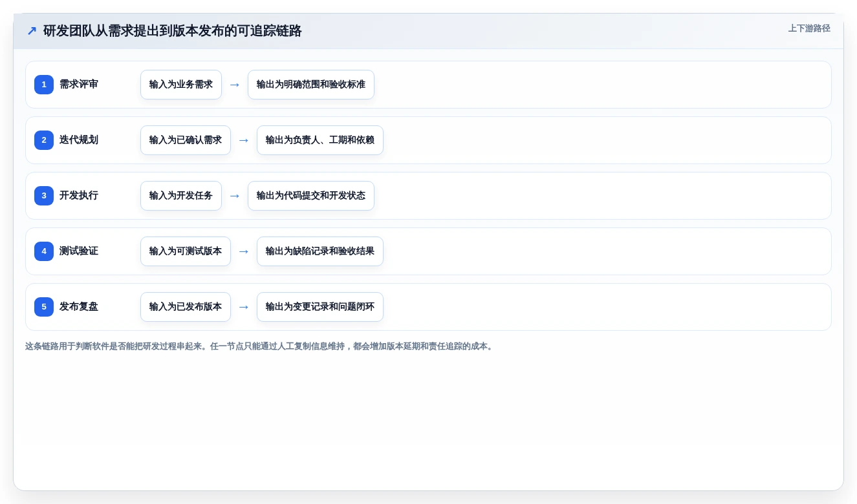
Task: Click the 输入为业务需求 chip
Action: (181, 85)
